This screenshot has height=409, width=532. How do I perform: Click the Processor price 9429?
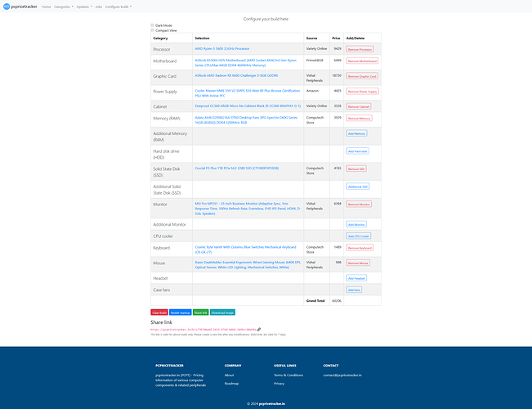pyautogui.click(x=338, y=48)
